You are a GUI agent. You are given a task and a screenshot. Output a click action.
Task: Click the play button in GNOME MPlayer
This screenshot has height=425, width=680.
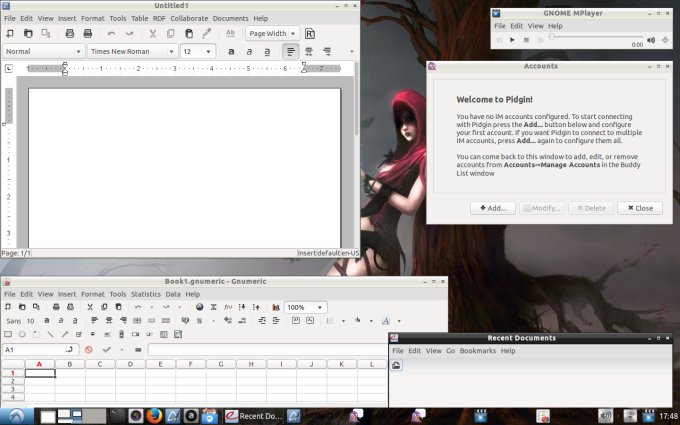coord(512,40)
